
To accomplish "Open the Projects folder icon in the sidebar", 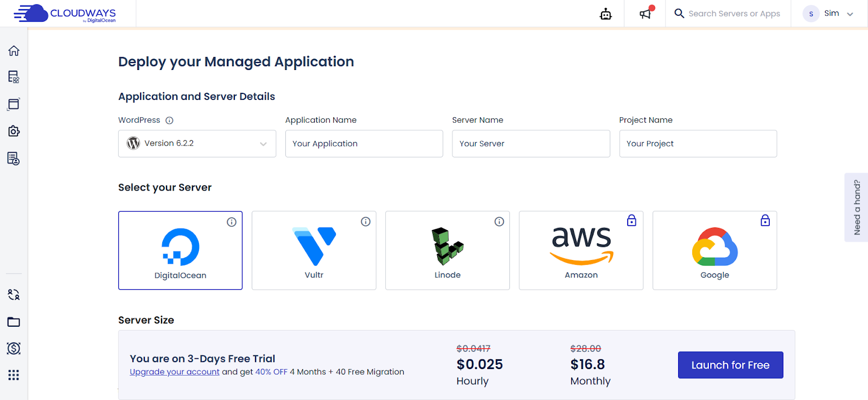I will click(x=14, y=322).
